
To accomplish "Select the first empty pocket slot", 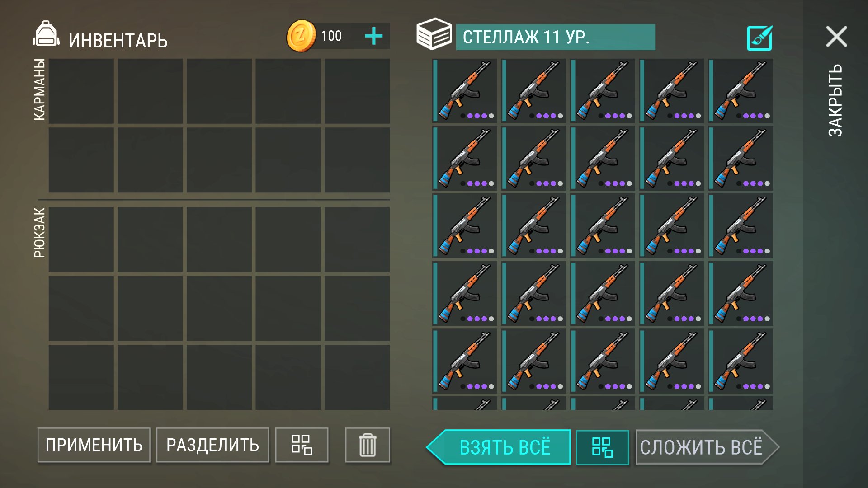I will pyautogui.click(x=81, y=91).
